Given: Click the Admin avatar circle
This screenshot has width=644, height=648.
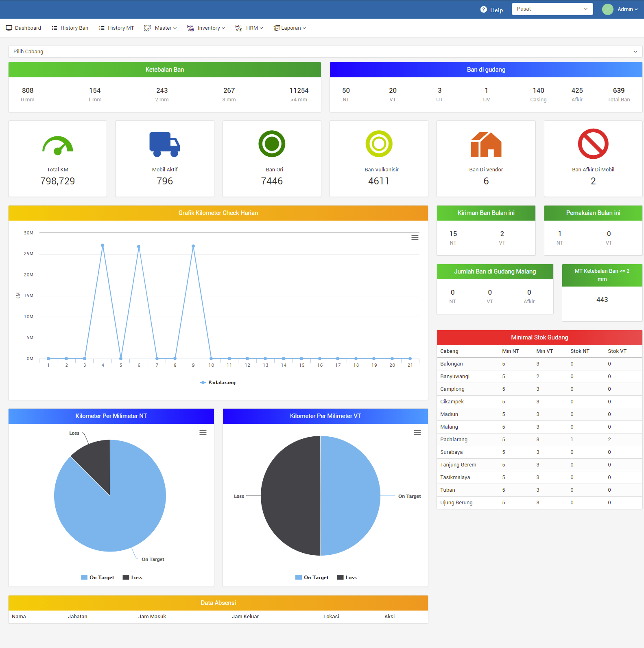Looking at the screenshot, I should tap(607, 9).
